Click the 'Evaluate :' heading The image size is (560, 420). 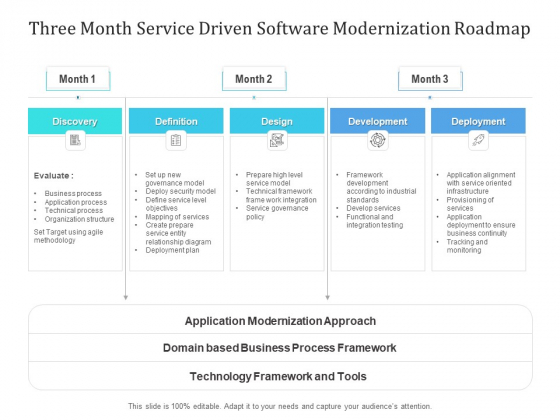54,176
